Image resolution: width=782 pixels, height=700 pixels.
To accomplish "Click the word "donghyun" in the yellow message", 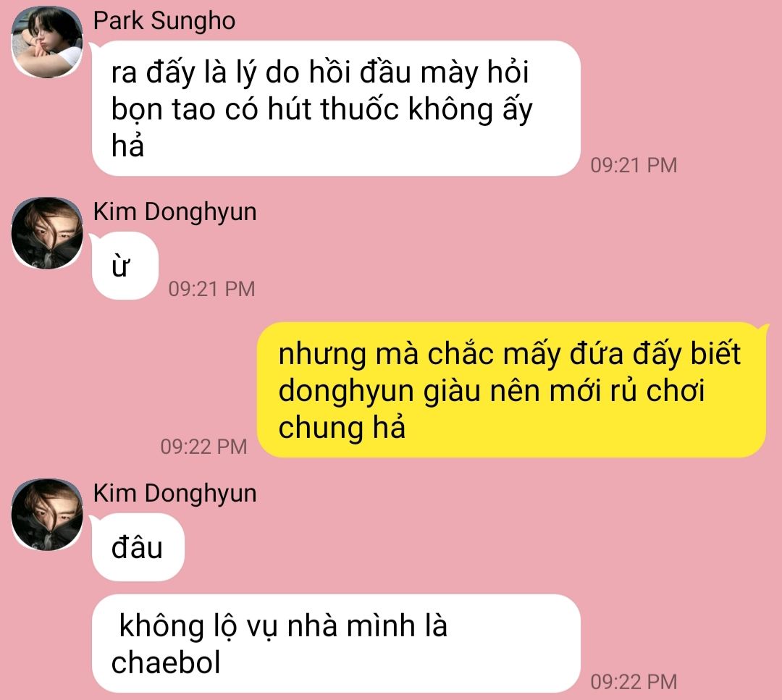I will pyautogui.click(x=346, y=392).
